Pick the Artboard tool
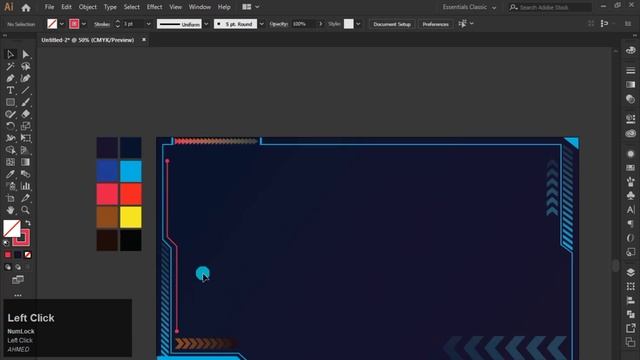This screenshot has width=640, height=360. tap(10, 198)
